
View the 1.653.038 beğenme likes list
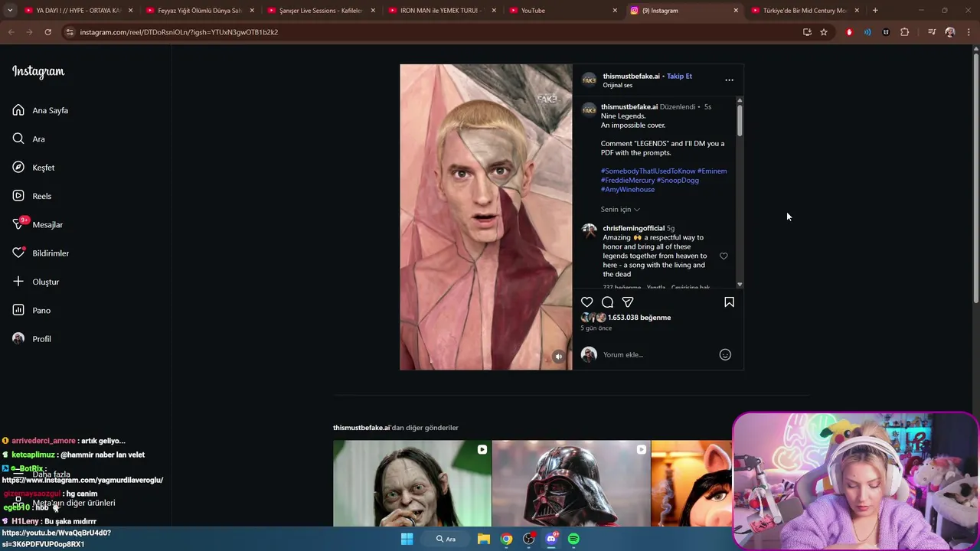[639, 318]
